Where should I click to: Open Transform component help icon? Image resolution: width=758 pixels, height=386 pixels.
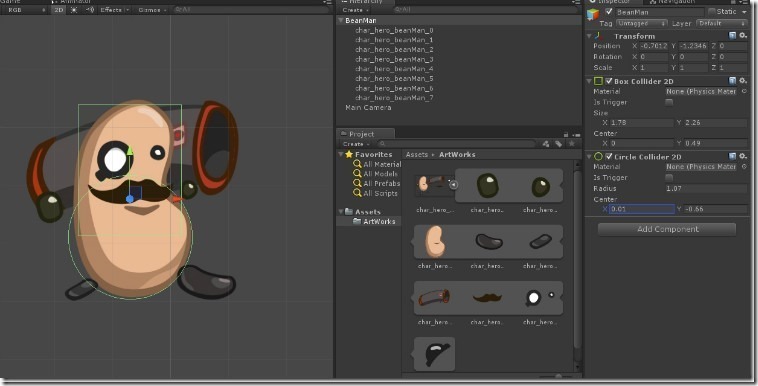[732, 36]
